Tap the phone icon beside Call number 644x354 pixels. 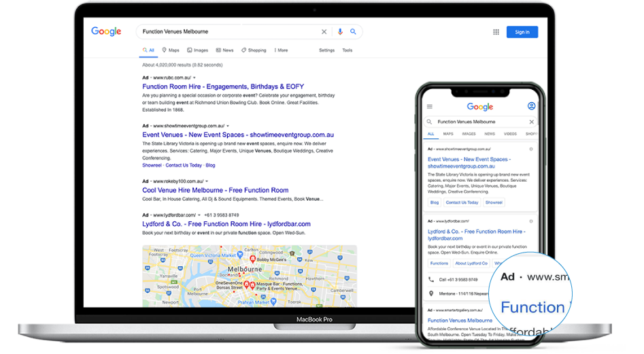[x=431, y=280]
